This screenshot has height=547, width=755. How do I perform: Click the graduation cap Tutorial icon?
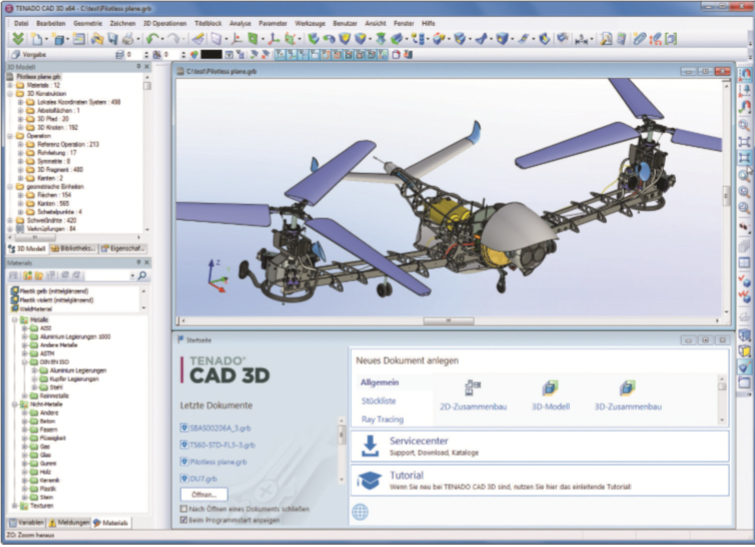(x=370, y=481)
